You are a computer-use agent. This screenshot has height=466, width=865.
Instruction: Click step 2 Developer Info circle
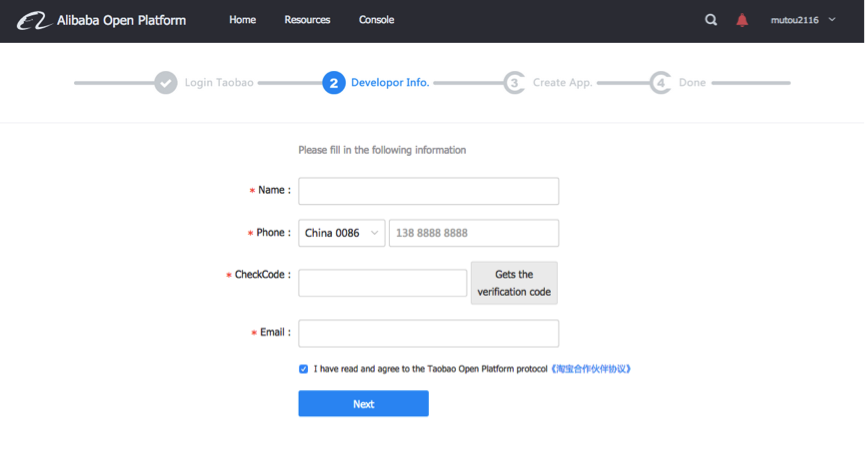[334, 83]
